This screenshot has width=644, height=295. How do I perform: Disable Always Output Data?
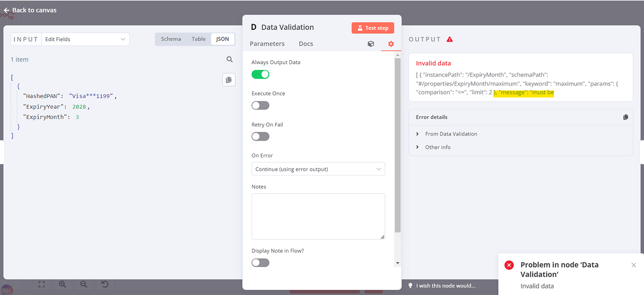point(260,74)
